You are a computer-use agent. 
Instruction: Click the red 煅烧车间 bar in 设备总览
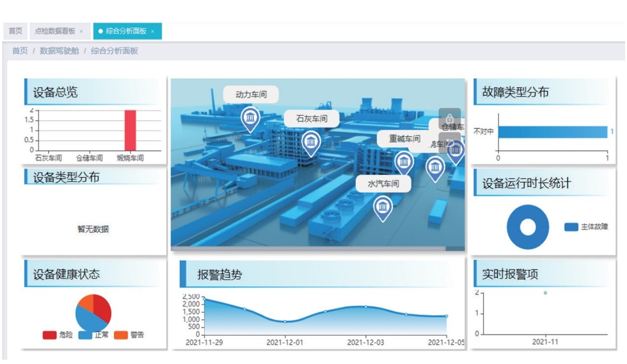pos(130,130)
